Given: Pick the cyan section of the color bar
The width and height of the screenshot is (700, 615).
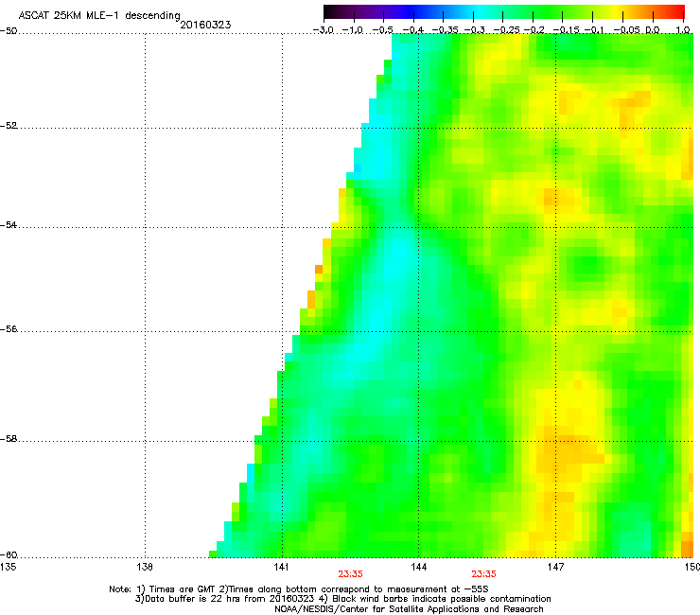Looking at the screenshot, I should tap(480, 11).
